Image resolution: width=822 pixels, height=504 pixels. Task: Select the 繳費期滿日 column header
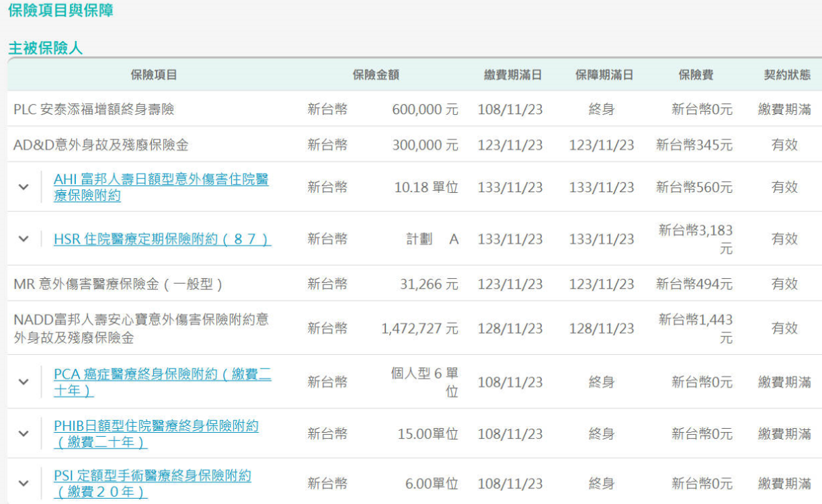point(513,75)
